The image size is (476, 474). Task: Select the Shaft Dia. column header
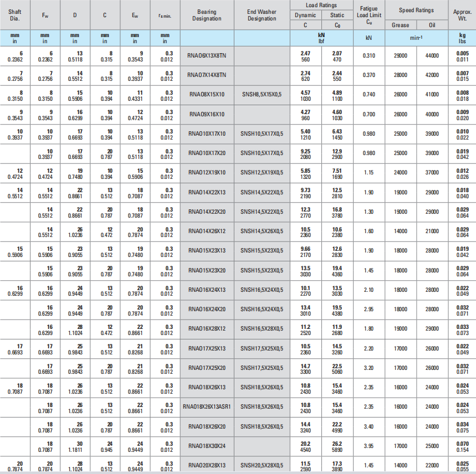coord(15,15)
